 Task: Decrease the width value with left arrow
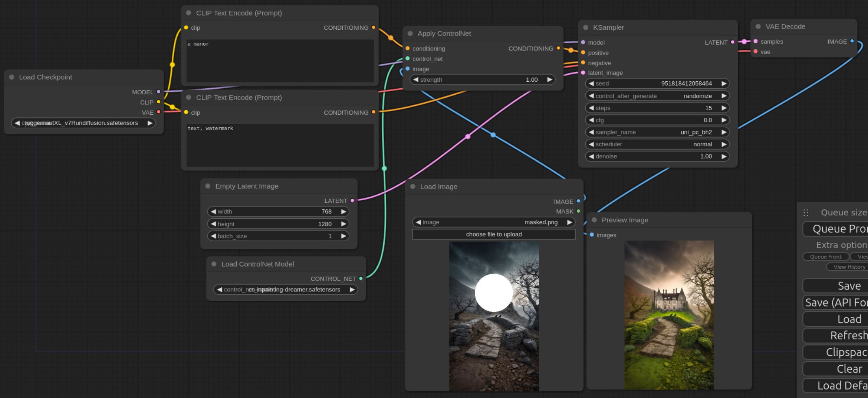point(213,212)
